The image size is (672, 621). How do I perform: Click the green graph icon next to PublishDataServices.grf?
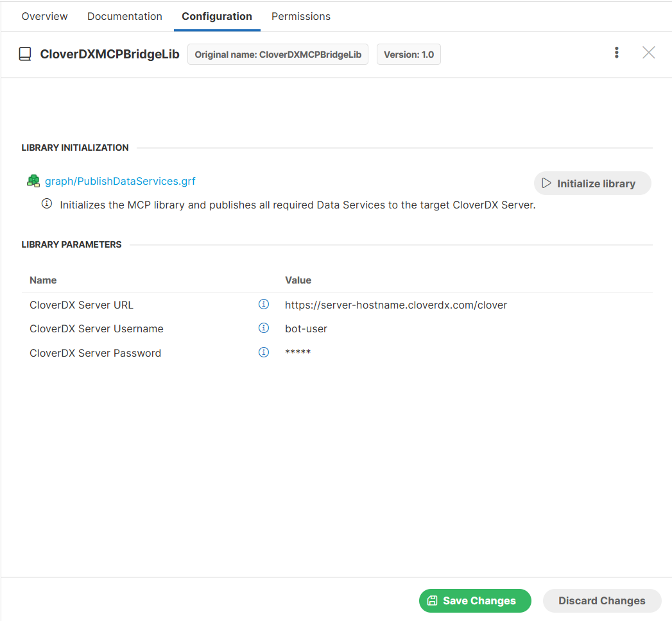(x=33, y=181)
